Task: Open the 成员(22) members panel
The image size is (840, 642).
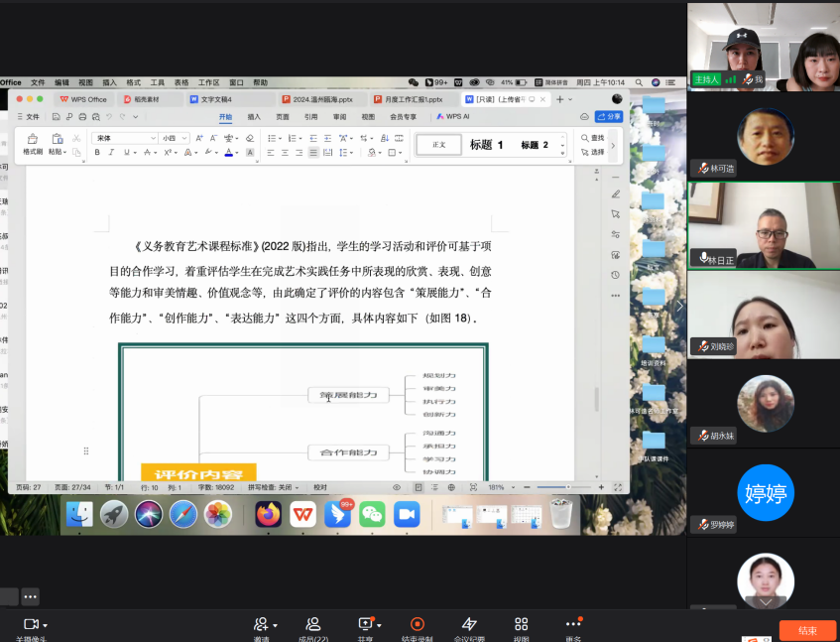Action: (x=312, y=624)
